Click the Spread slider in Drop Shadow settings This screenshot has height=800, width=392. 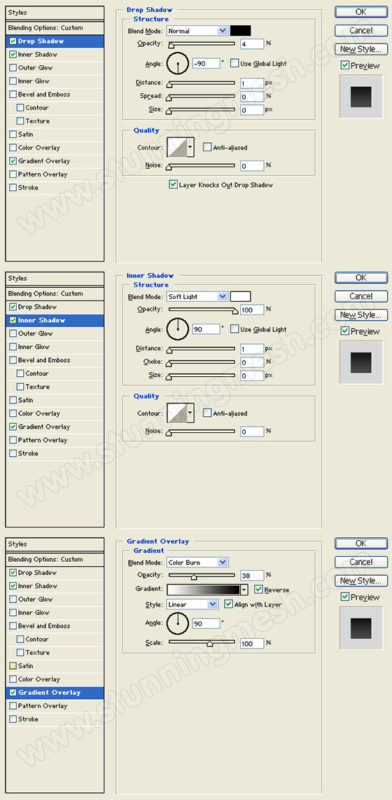pos(202,96)
